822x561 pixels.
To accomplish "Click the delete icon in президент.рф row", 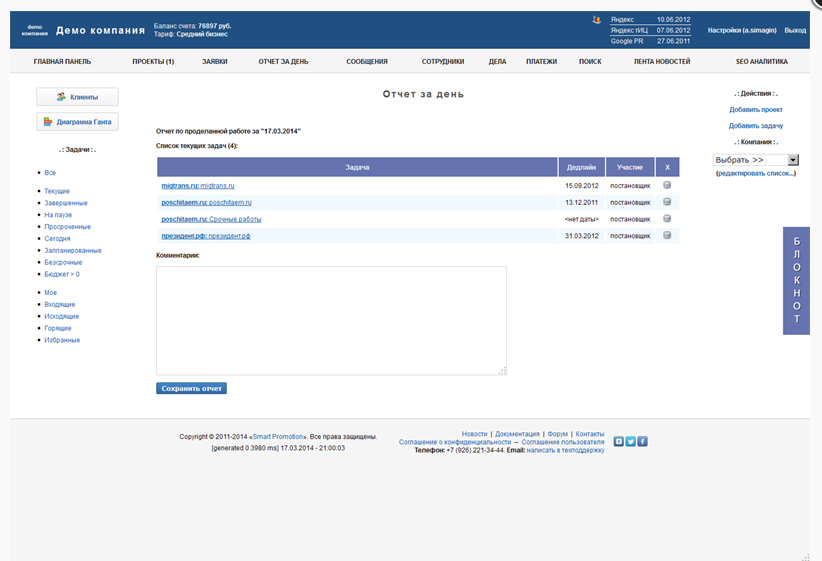I will [x=667, y=235].
